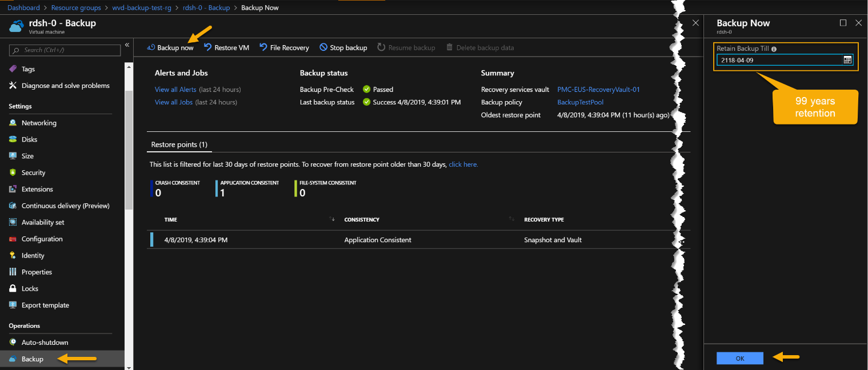This screenshot has height=370, width=868.
Task: Click the Backup Pre-Check Passed status
Action: coord(378,90)
